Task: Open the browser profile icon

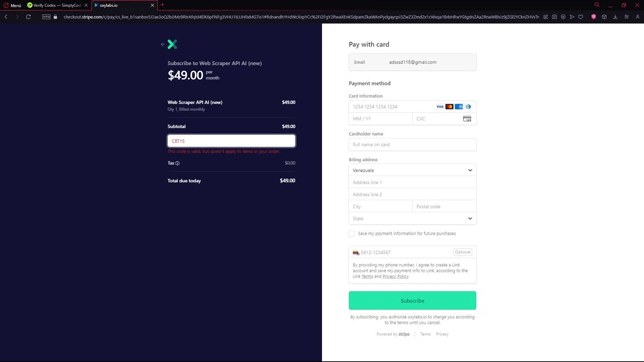Action: [638, 17]
